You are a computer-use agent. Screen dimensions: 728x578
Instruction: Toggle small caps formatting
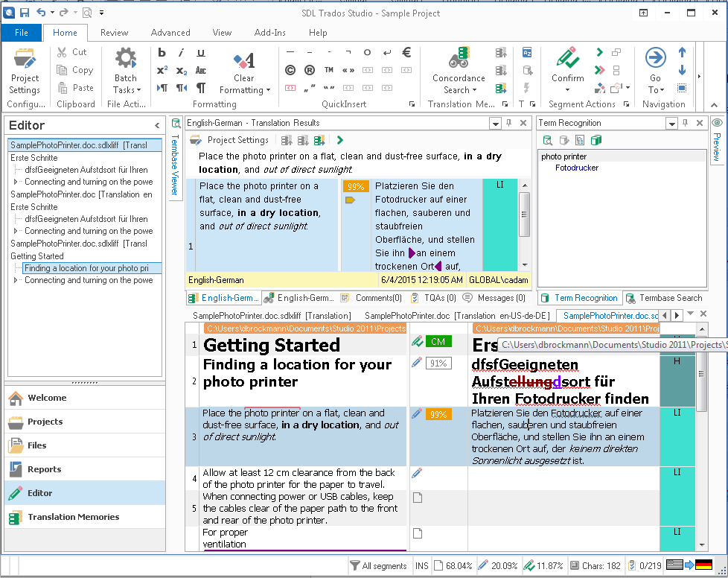click(x=200, y=70)
